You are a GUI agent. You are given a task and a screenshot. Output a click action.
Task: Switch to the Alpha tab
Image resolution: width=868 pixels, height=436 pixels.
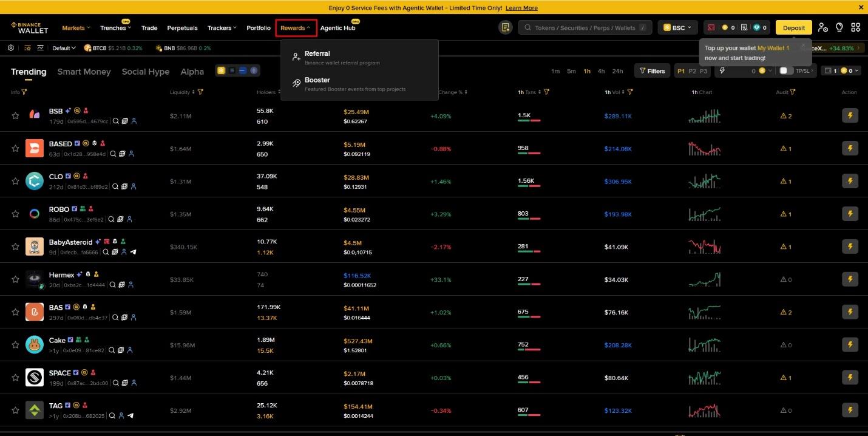tap(192, 72)
